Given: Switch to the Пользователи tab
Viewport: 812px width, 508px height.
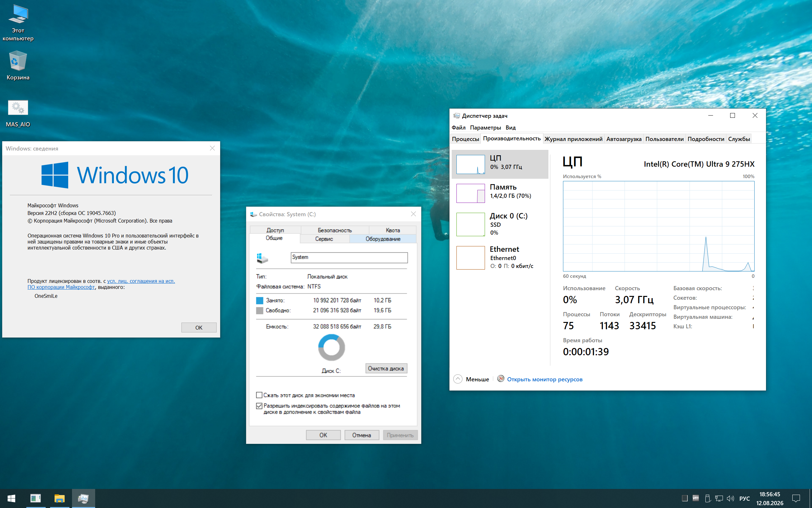Looking at the screenshot, I should 665,139.
